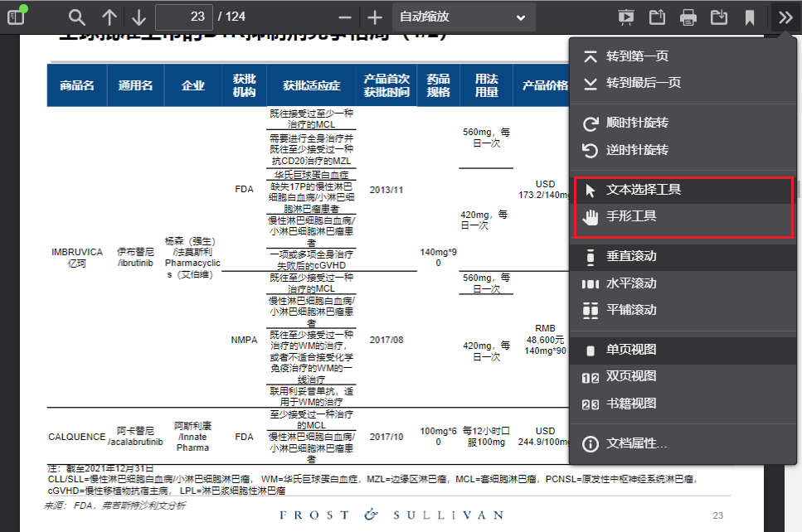The image size is (802, 532).
Task: Click the 用法用量 table header
Action: 486,85
